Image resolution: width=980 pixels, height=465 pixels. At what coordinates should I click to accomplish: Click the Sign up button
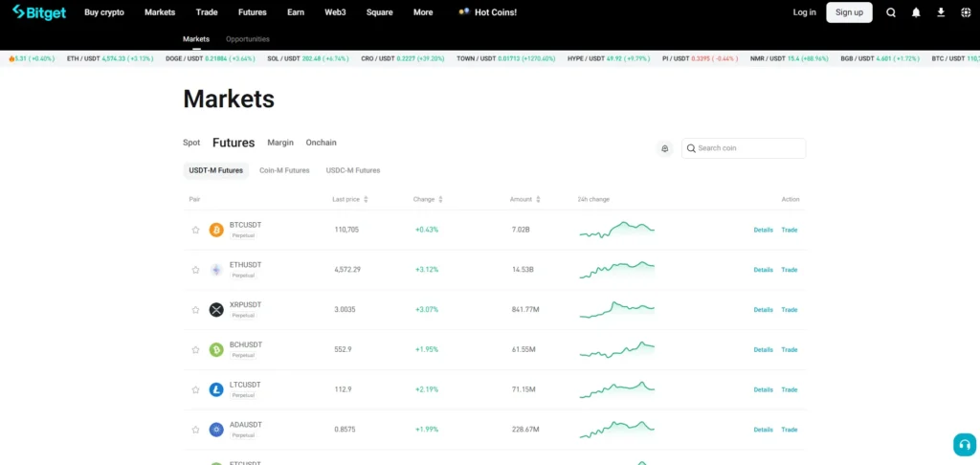point(850,12)
